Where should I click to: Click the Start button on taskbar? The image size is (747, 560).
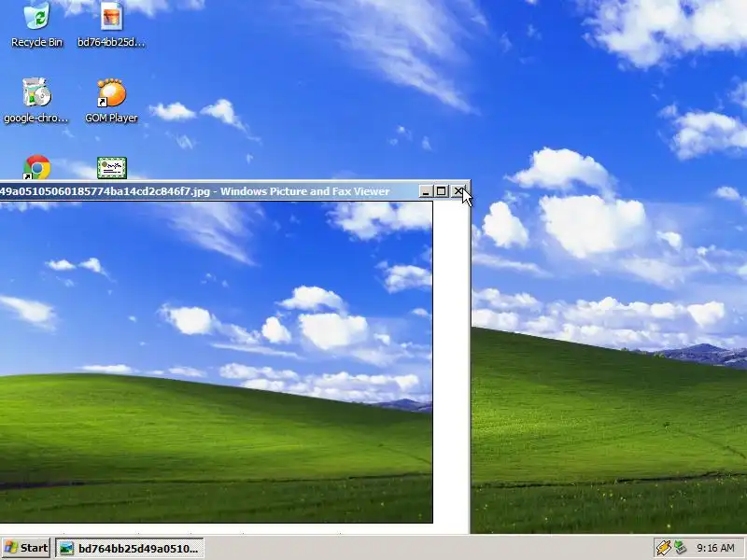click(x=26, y=548)
